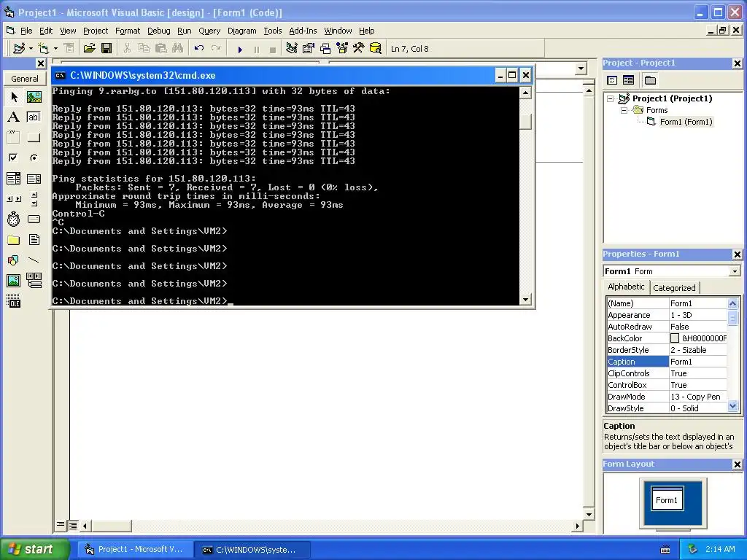Screen dimensions: 747x560
Task: Open Properties Window toolbar icon
Action: point(309,49)
